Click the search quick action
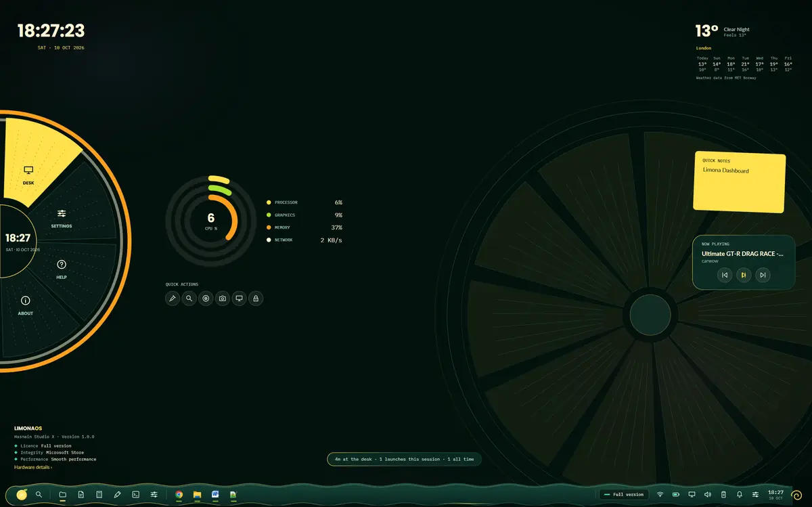Screen dimensions: 812x507 pyautogui.click(x=189, y=298)
